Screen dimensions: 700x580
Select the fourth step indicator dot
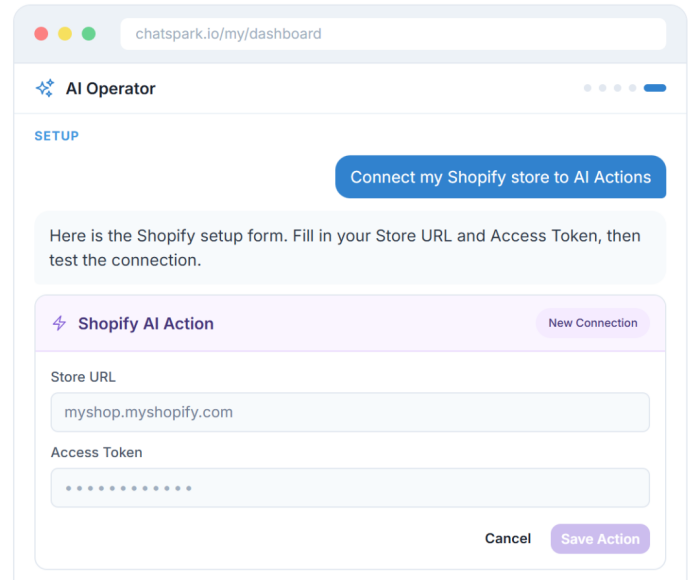[633, 88]
